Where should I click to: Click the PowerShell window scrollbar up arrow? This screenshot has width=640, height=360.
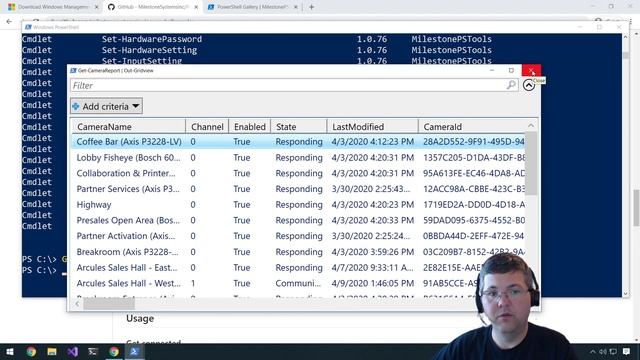[625, 37]
